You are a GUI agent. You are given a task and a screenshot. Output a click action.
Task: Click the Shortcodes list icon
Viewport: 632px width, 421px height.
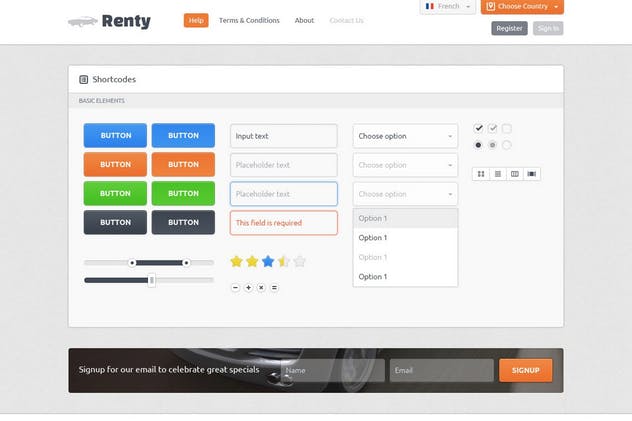click(83, 79)
